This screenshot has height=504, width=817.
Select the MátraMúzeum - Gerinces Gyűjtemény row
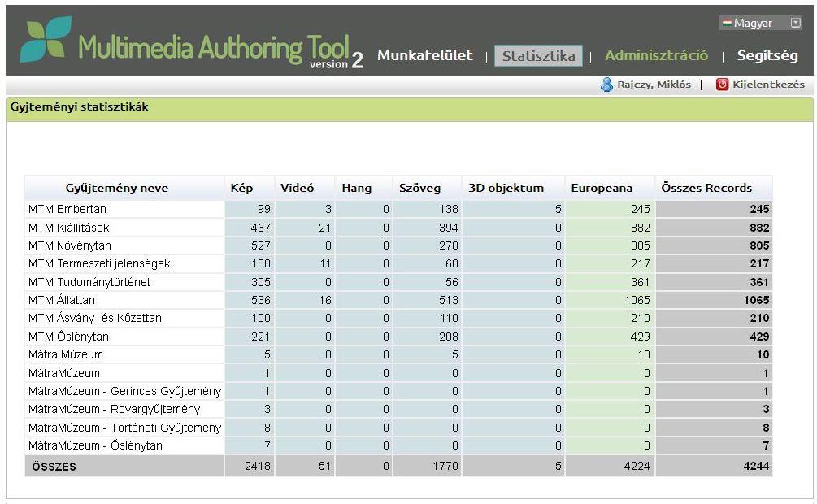pos(124,391)
